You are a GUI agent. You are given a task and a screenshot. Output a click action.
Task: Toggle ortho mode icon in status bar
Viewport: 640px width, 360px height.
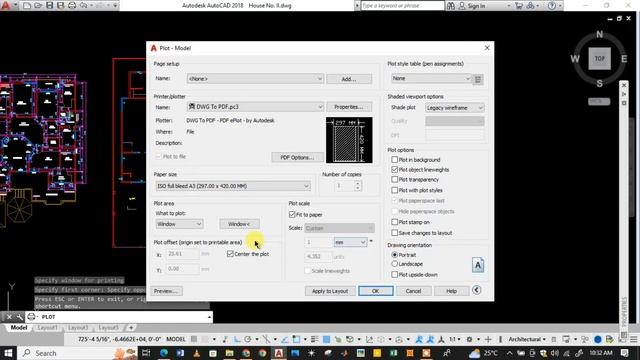(237, 339)
